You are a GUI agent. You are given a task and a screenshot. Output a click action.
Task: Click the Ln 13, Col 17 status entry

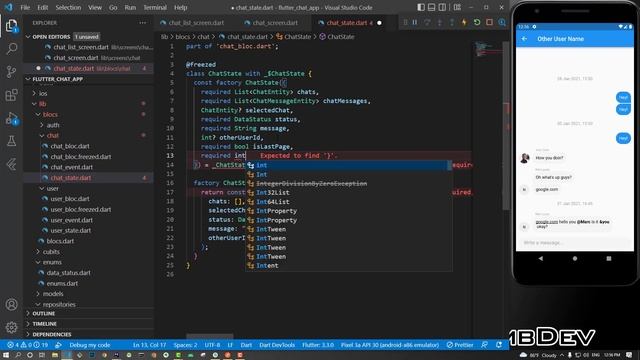click(149, 345)
